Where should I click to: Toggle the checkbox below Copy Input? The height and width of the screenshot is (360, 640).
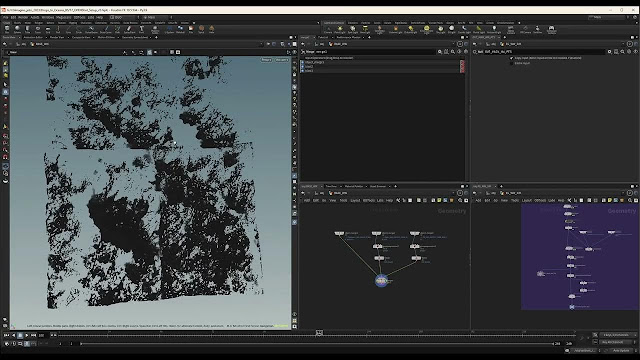pyautogui.click(x=511, y=63)
